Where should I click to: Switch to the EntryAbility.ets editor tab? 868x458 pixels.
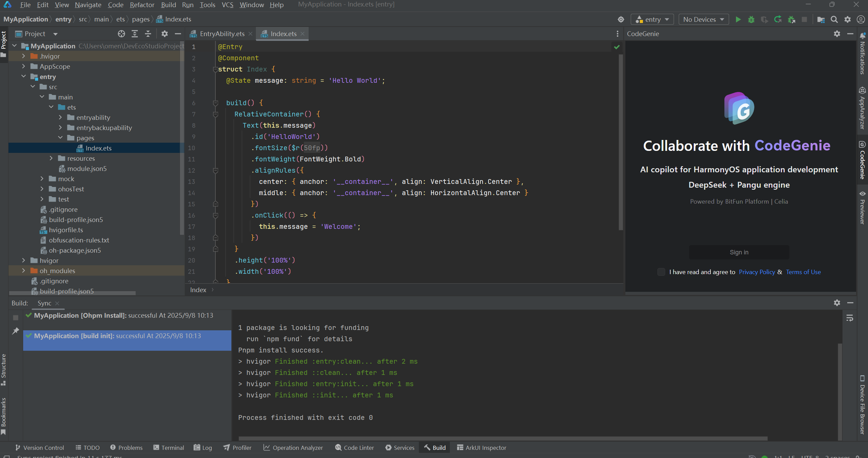click(222, 34)
